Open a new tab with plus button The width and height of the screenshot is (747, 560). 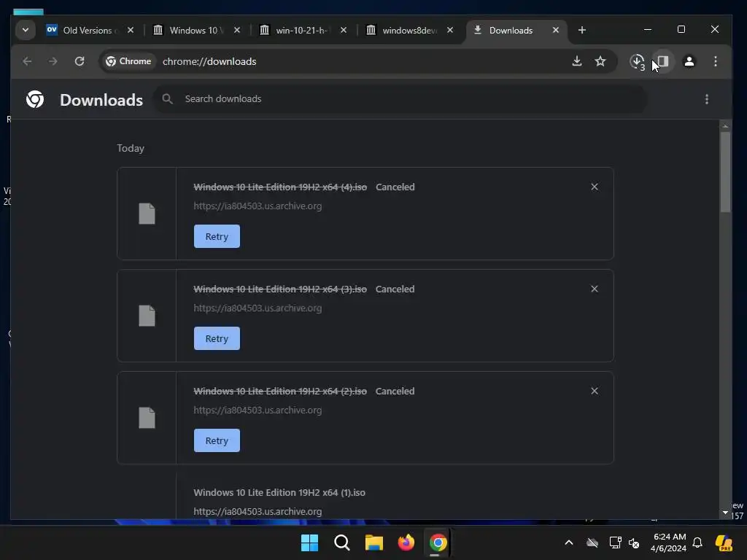(x=581, y=30)
